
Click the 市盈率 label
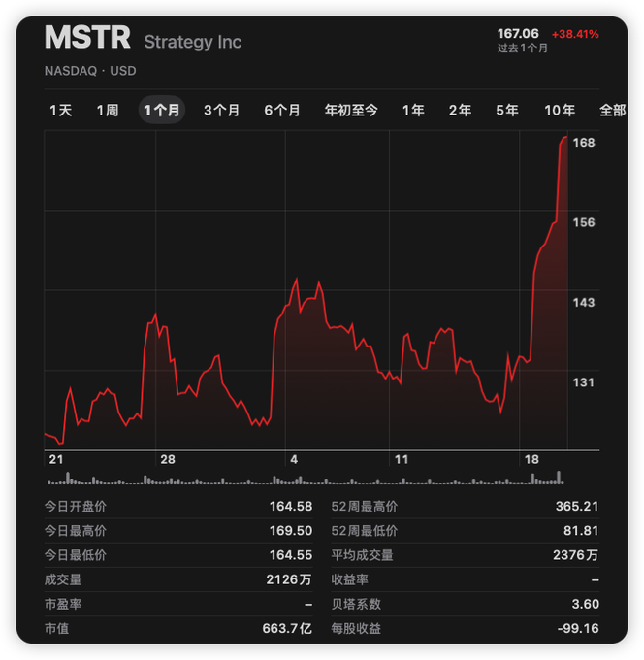63,604
